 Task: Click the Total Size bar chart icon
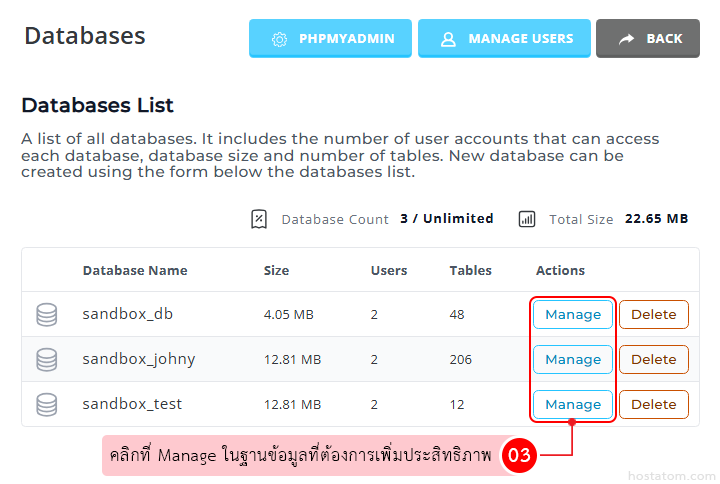[527, 219]
